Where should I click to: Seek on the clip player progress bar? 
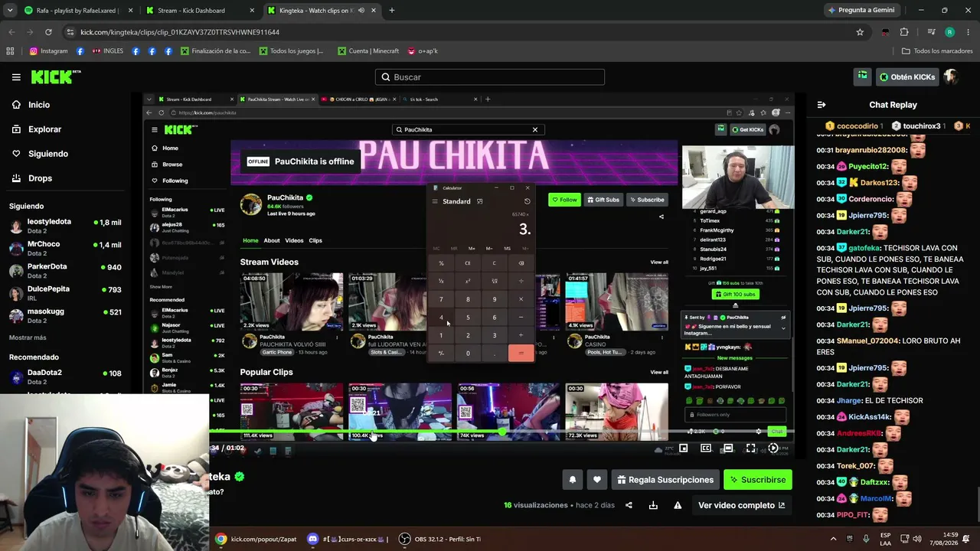[x=501, y=433]
